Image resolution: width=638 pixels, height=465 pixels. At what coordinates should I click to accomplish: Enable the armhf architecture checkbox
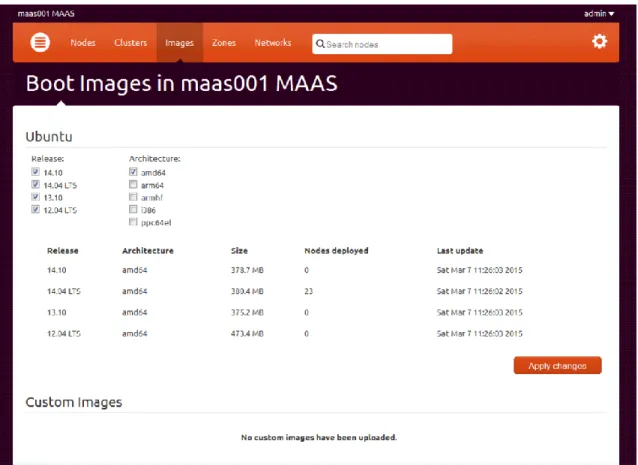(x=133, y=197)
